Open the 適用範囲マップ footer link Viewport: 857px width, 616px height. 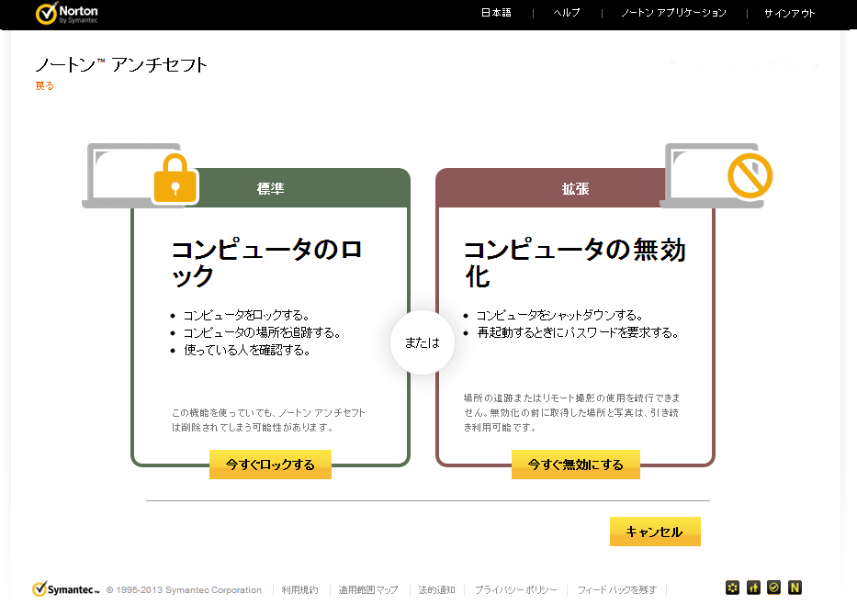point(367,589)
